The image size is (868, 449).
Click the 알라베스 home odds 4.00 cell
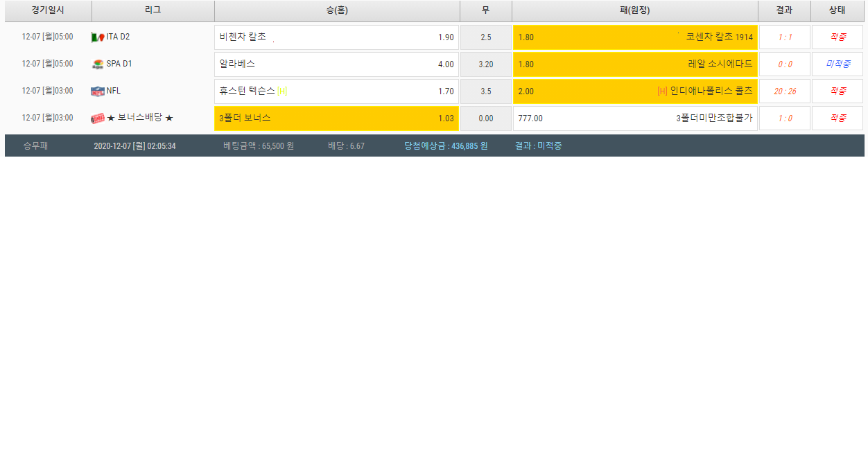tap(336, 64)
